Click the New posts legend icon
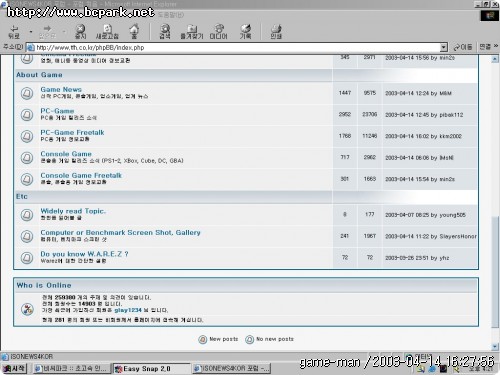Viewport: 500px width, 375px height. click(x=202, y=339)
